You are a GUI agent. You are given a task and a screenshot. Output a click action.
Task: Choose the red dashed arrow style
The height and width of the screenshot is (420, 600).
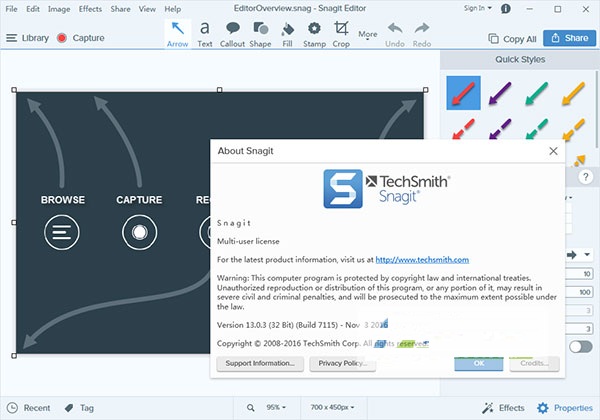pos(463,128)
